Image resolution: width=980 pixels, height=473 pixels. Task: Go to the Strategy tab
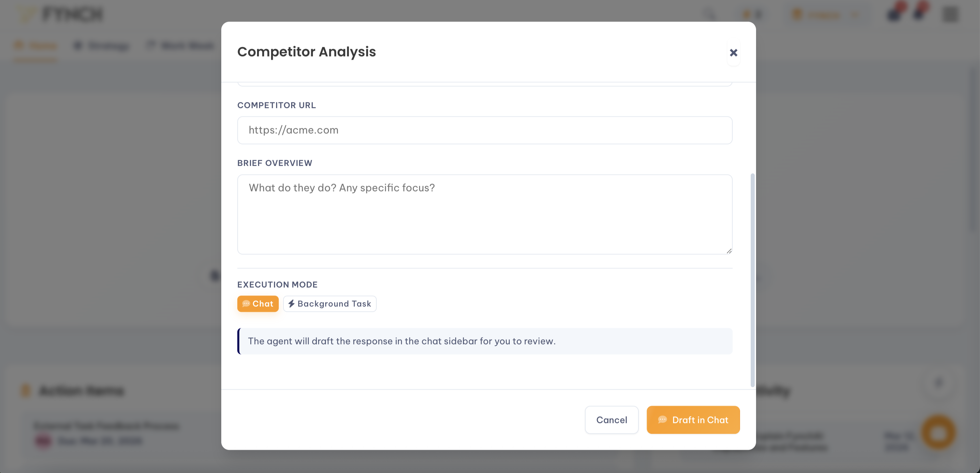[x=102, y=46]
